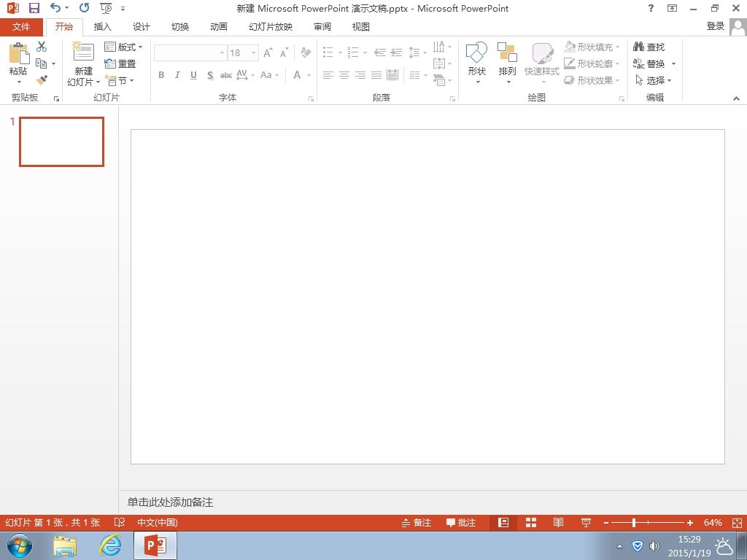
Task: Apply strikethrough (abc) formatting
Action: tap(226, 75)
